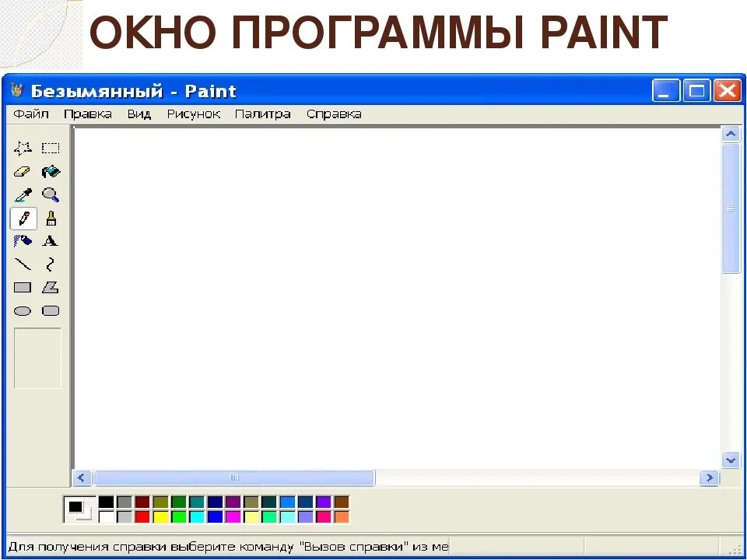Click the horizontal scrollbar thumb
747x560 pixels.
[234, 478]
